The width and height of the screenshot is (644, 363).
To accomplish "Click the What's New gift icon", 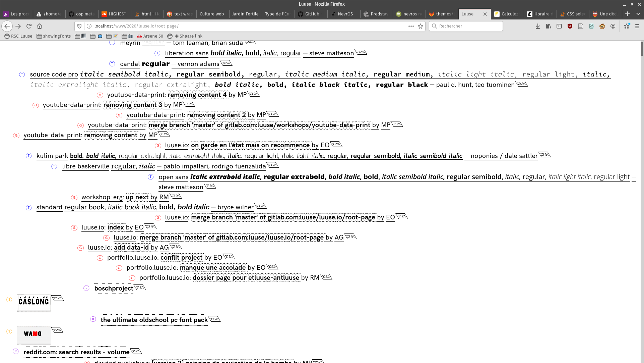I will [627, 26].
